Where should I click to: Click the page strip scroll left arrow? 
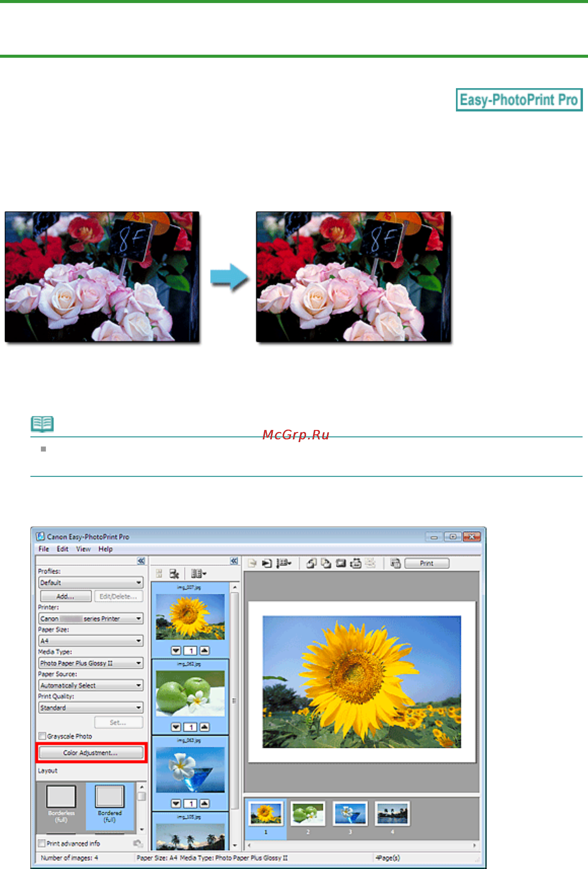[249, 845]
